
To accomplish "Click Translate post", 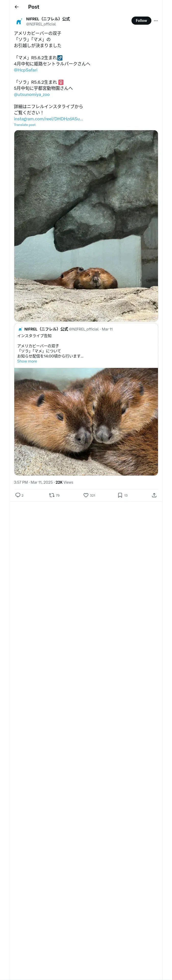I will 24,125.
